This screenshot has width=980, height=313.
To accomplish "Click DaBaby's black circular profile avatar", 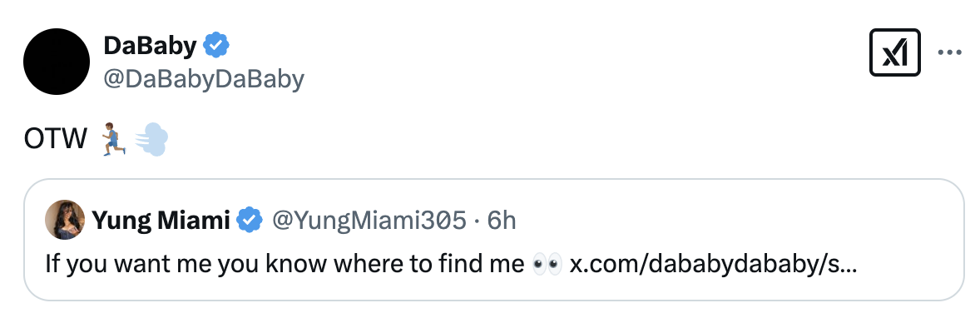I will 57,62.
